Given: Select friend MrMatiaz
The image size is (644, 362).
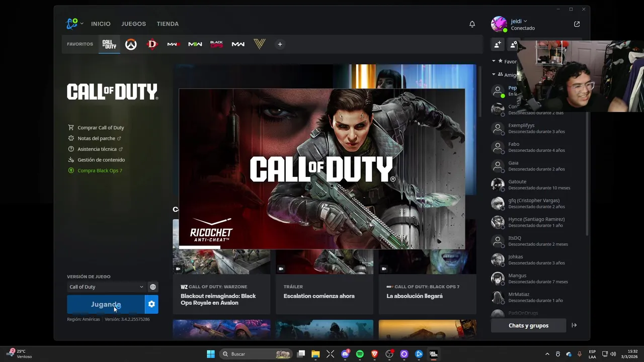Looking at the screenshot, I should pos(536,297).
